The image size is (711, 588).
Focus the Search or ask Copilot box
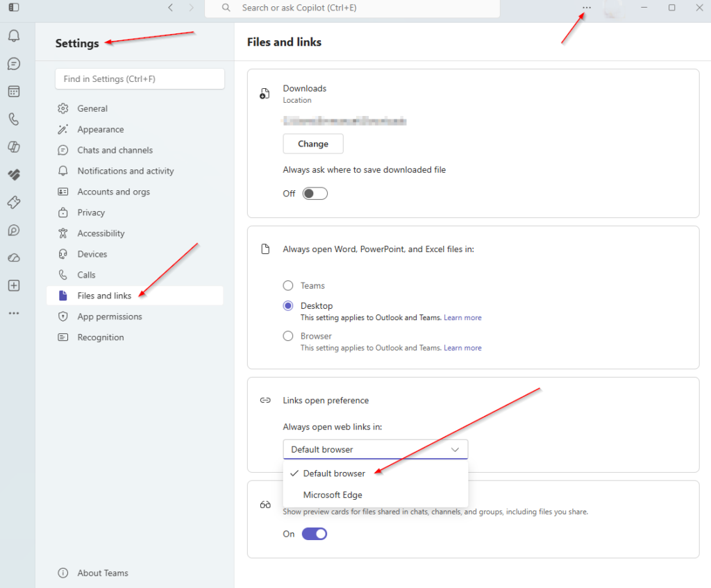tap(352, 8)
